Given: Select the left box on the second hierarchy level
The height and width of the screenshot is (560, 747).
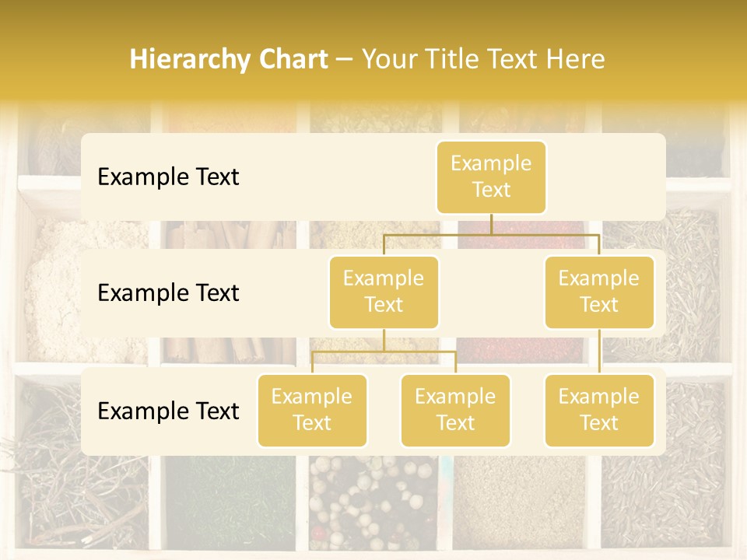Looking at the screenshot, I should point(384,292).
